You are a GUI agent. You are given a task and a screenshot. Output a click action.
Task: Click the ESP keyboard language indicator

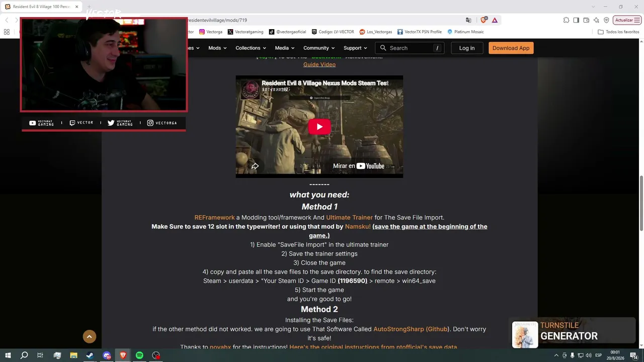599,355
